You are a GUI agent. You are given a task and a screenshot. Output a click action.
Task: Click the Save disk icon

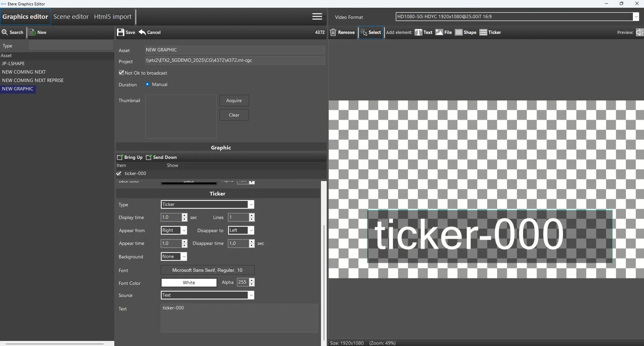tap(121, 32)
